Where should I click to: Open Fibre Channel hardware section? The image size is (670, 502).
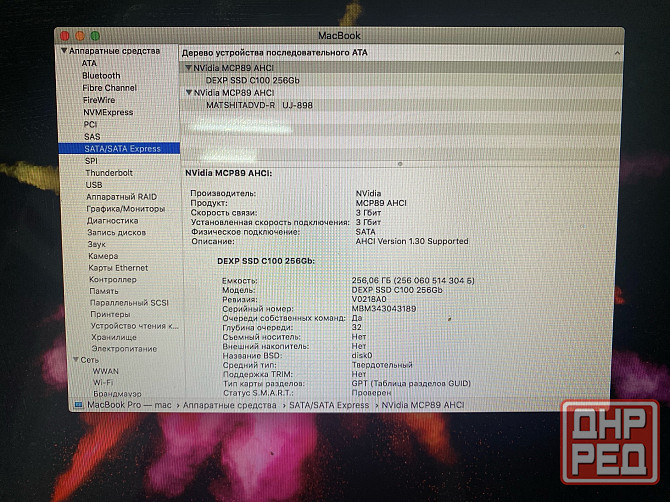click(109, 88)
